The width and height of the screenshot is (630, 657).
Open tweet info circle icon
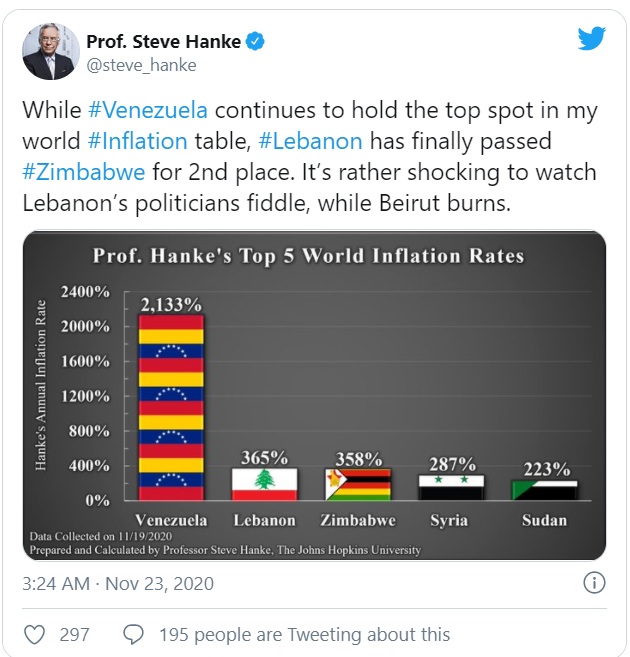tap(594, 583)
